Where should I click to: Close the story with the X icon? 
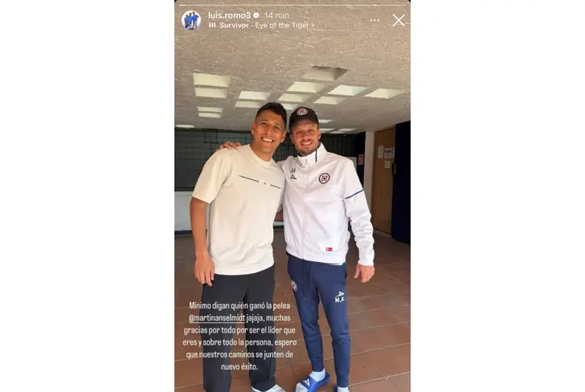pyautogui.click(x=399, y=20)
